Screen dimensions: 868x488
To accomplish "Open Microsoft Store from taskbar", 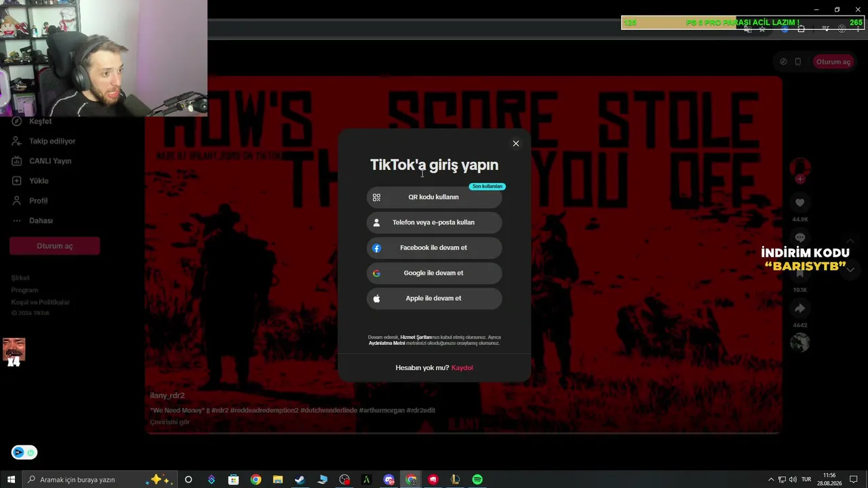I will [x=233, y=480].
